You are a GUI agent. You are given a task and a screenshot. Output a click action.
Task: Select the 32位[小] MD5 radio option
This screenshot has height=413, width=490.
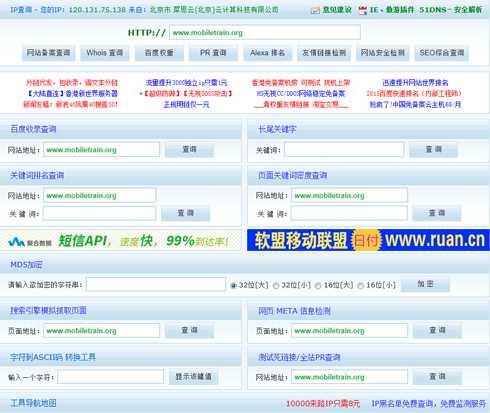276,285
